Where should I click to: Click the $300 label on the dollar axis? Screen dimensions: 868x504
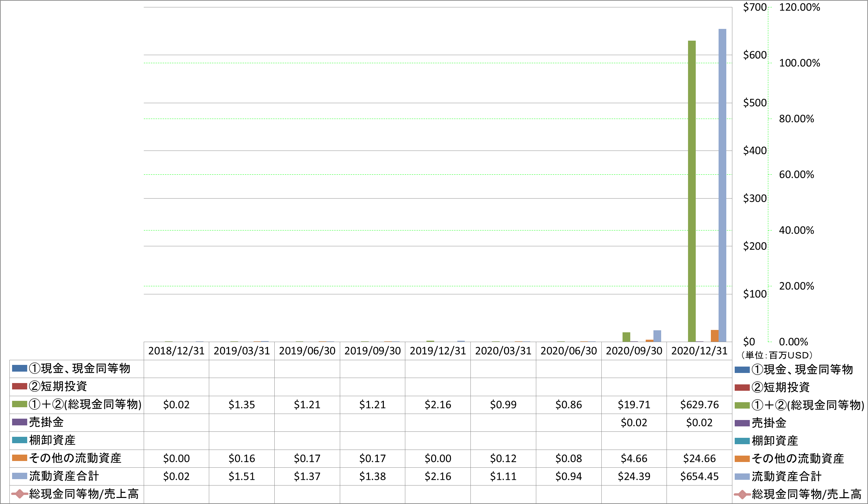point(755,199)
